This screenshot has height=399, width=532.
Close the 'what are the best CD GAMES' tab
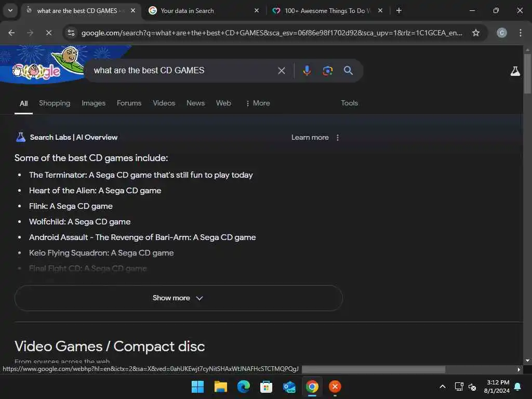133,10
